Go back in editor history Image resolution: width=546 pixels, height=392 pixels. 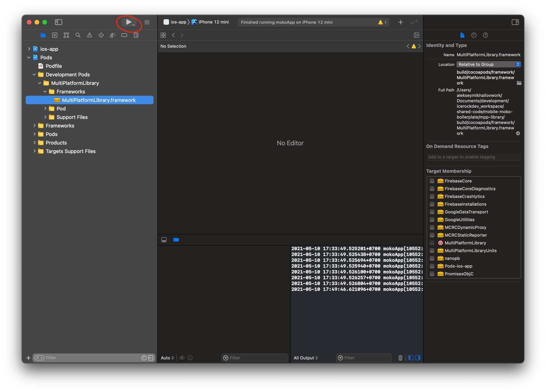click(x=173, y=35)
